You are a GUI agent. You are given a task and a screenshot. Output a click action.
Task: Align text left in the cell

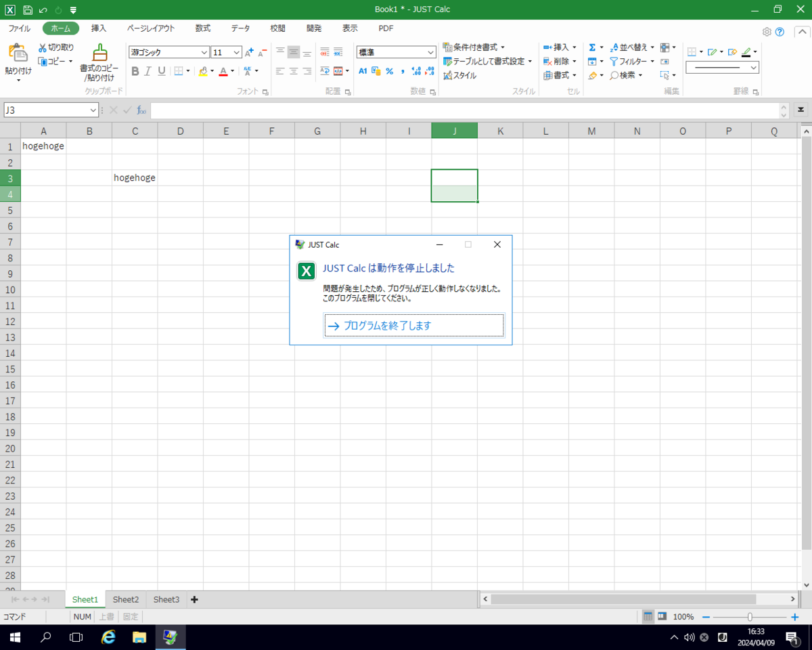point(280,71)
